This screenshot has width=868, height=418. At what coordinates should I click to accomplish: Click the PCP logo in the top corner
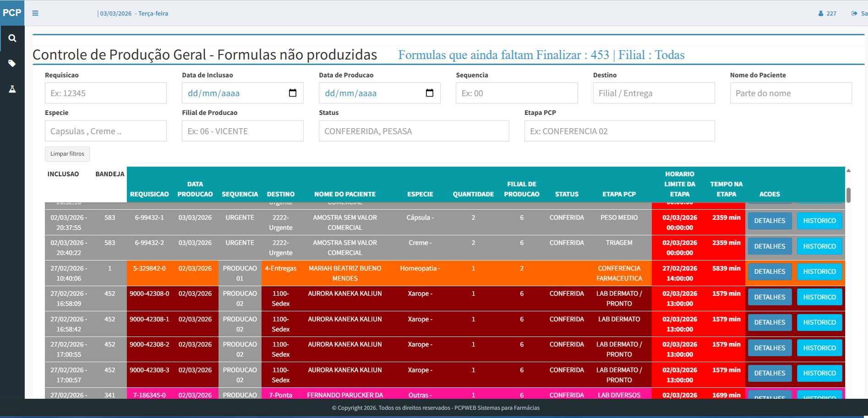[11, 13]
